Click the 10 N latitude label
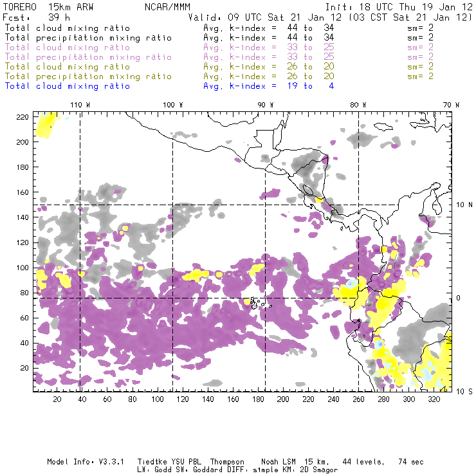 point(464,205)
